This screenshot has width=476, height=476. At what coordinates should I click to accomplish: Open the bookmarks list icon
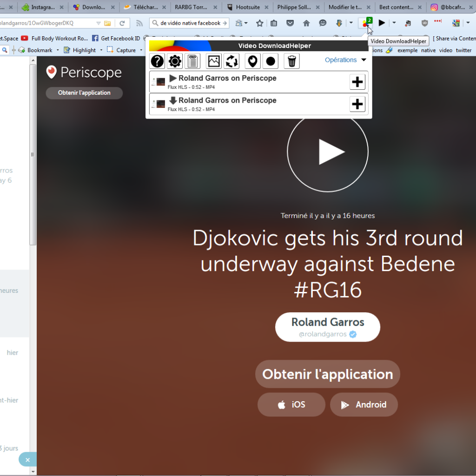pos(274,23)
